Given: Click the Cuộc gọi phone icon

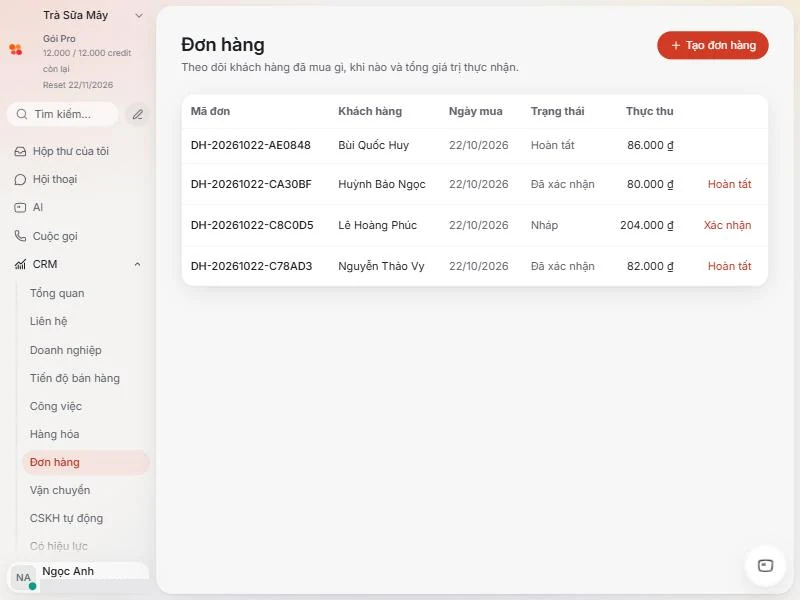Looking at the screenshot, I should point(20,236).
